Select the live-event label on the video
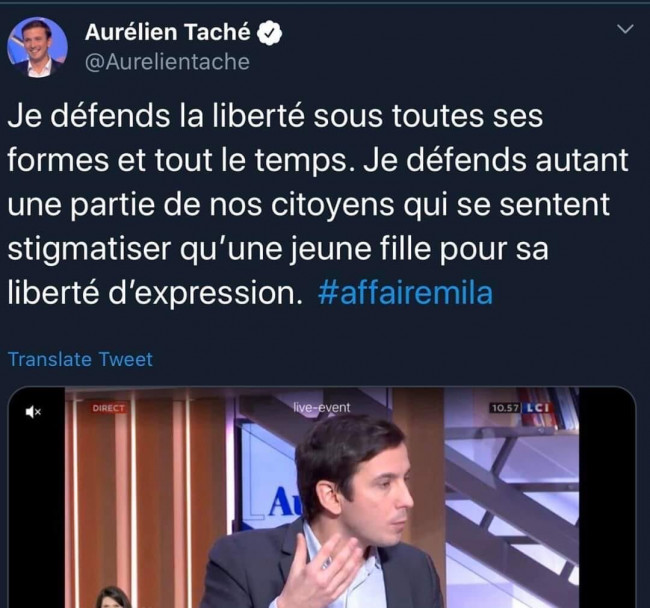The height and width of the screenshot is (608, 650). tap(322, 408)
